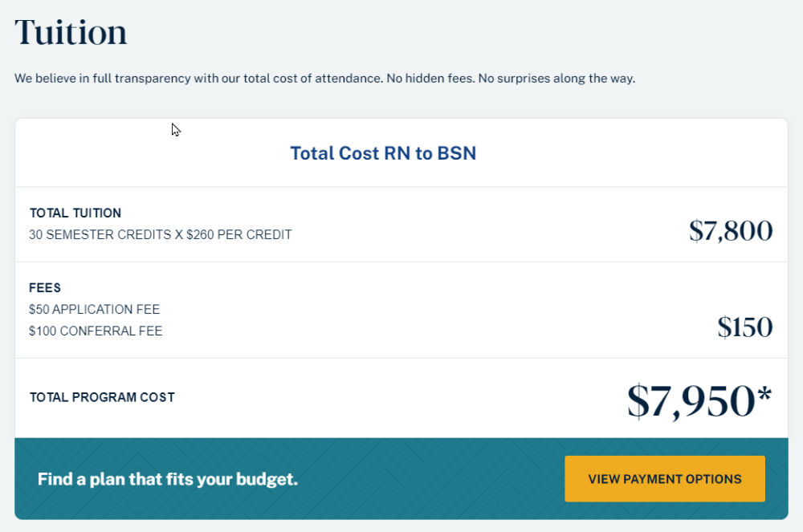Click the asterisk after $7,950
Screen dimensions: 803x532
pyautogui.click(x=764, y=395)
